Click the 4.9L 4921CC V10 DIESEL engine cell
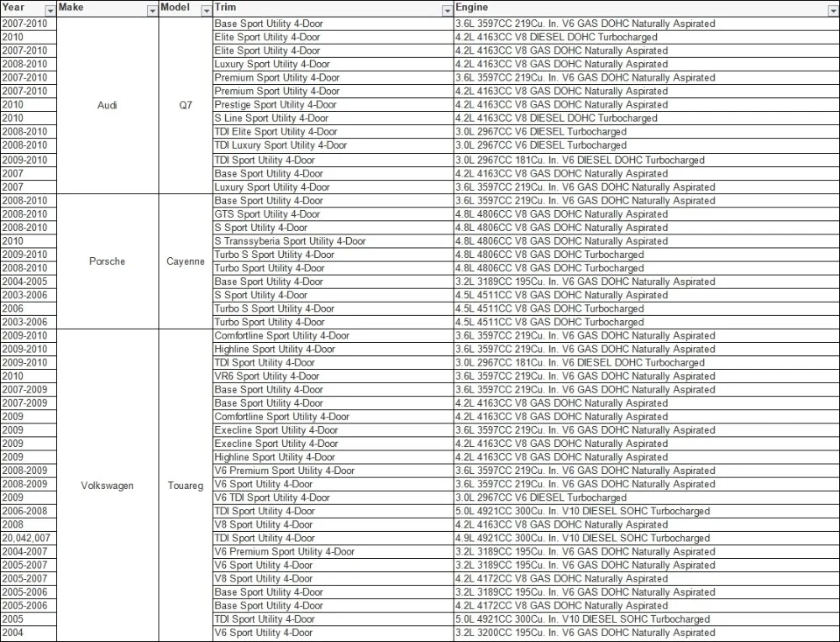This screenshot has width=840, height=642. point(647,538)
